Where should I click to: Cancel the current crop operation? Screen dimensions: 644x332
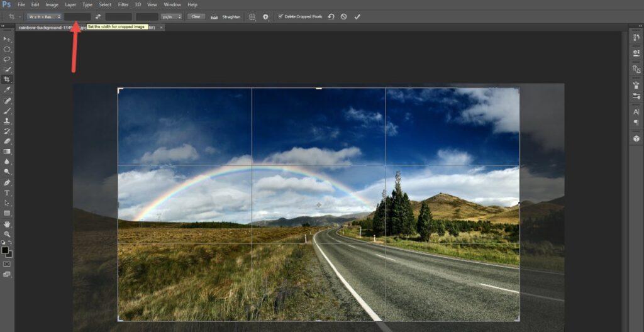tap(343, 16)
